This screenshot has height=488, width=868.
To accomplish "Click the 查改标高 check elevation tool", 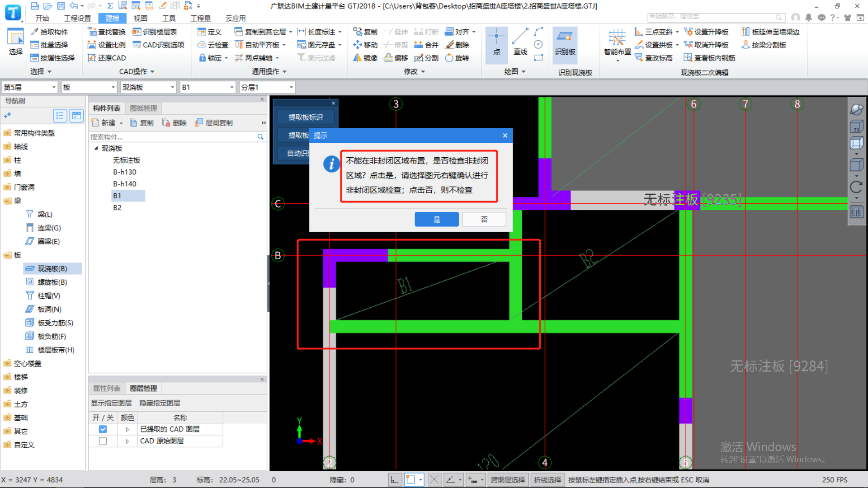I will coord(654,58).
